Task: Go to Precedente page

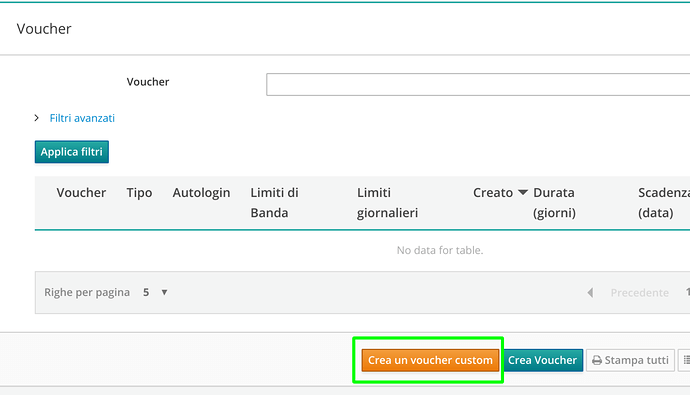Action: point(639,293)
